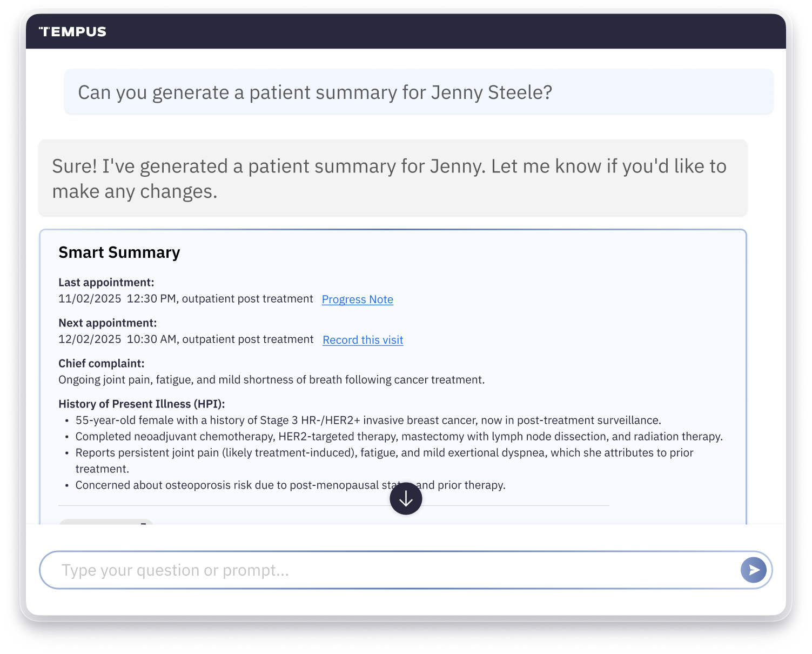Click the 12/02/2025 10:30 AM appointment text
Viewport: 812px width, 654px height.
(x=186, y=339)
